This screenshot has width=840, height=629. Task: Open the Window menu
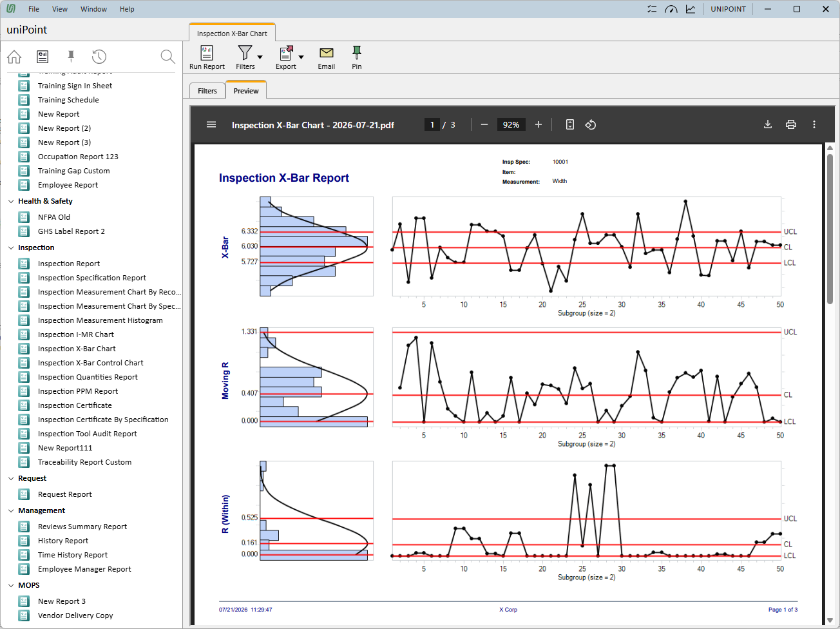93,9
